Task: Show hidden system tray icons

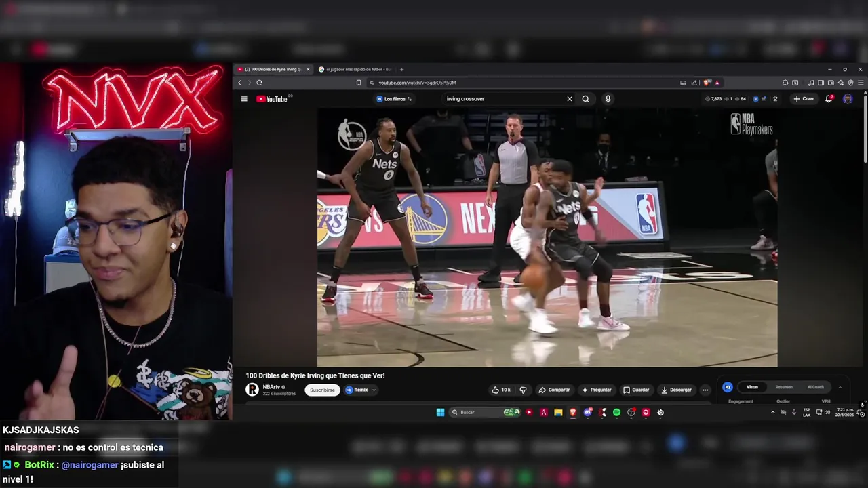Action: point(772,412)
